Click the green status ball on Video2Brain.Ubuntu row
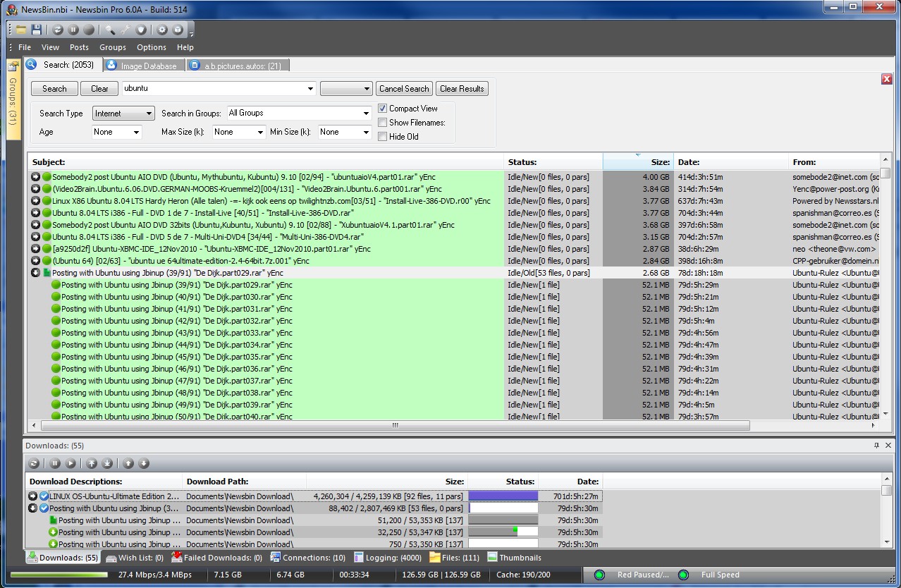 click(x=47, y=189)
